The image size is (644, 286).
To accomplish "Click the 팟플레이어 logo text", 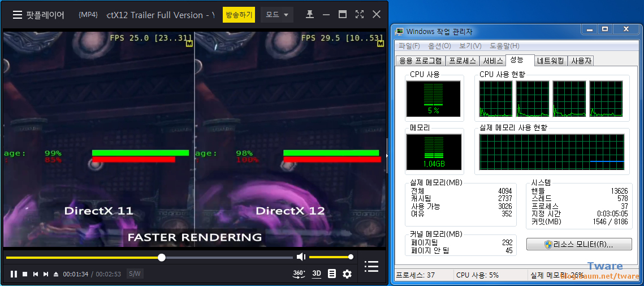I will (x=45, y=15).
